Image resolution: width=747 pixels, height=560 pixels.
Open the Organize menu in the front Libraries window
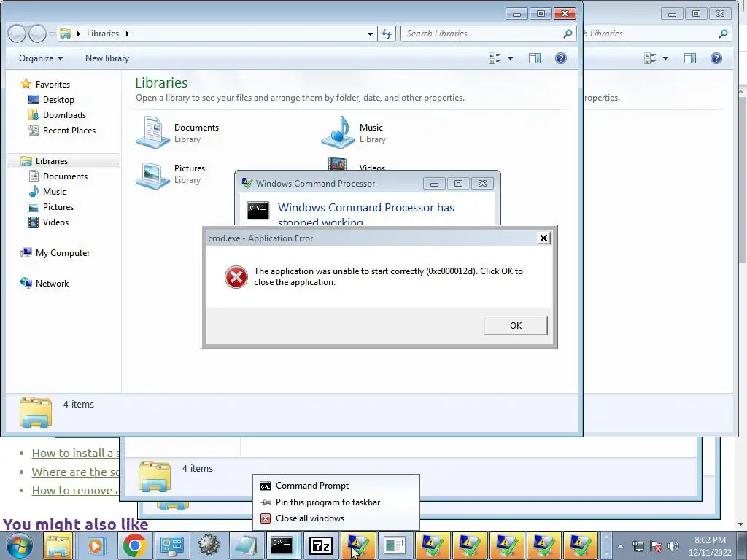click(41, 58)
